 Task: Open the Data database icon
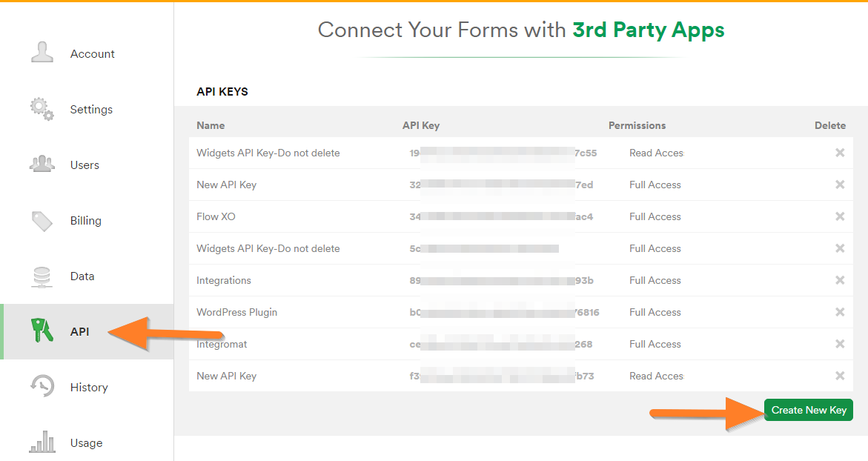pos(42,276)
